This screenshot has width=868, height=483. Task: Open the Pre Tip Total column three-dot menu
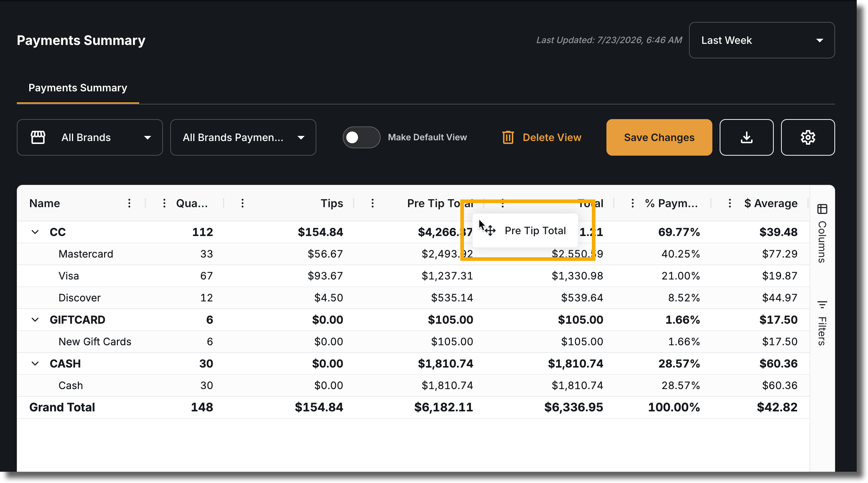[373, 203]
